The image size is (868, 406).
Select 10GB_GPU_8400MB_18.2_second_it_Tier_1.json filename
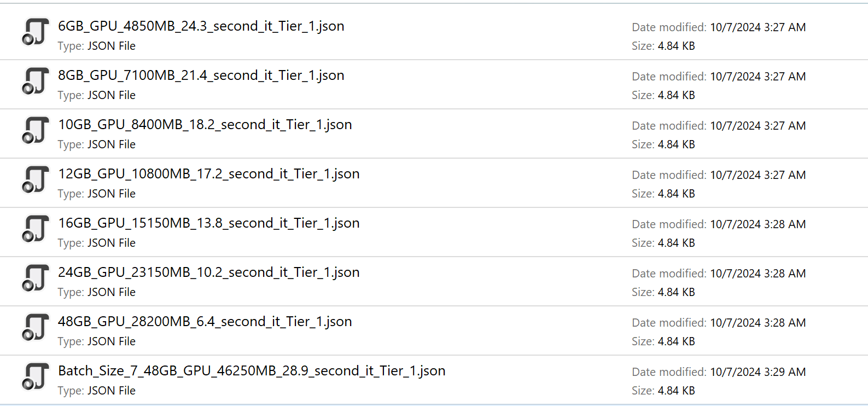[x=205, y=125]
